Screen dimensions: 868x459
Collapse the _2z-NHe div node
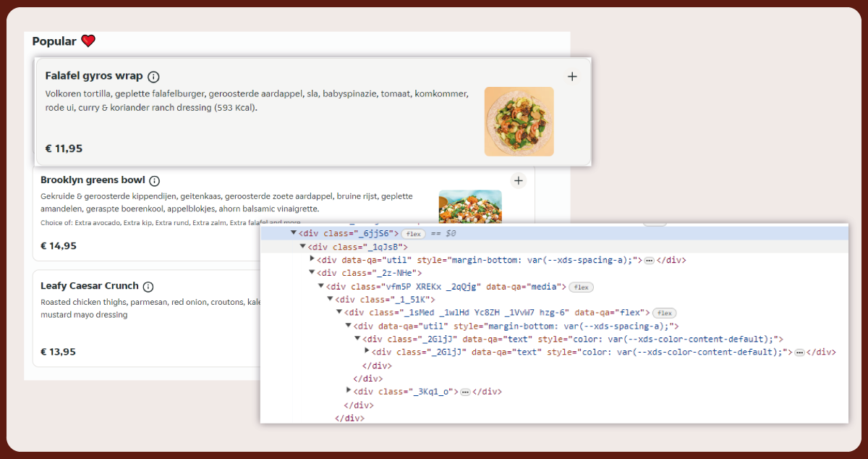[312, 273]
